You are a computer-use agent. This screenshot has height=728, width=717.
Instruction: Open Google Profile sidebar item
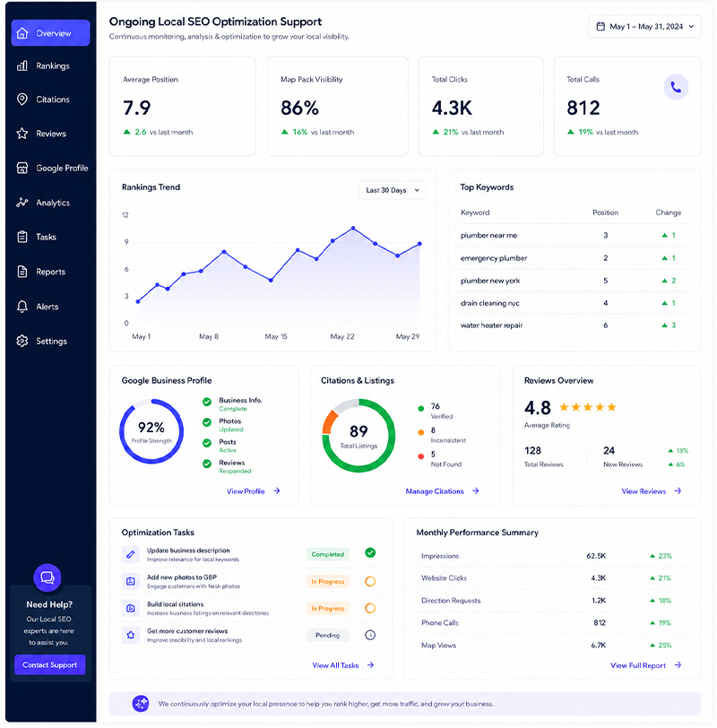click(52, 168)
